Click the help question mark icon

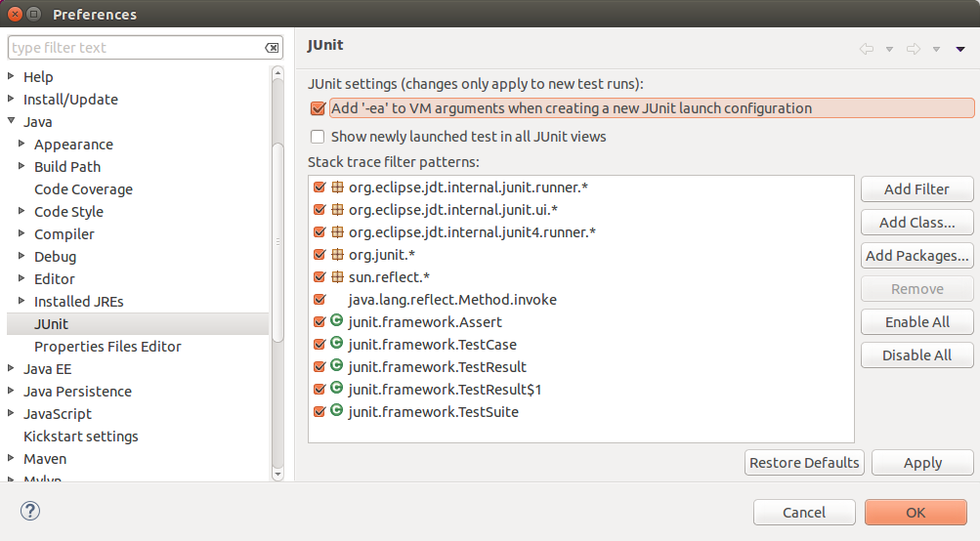pos(30,511)
